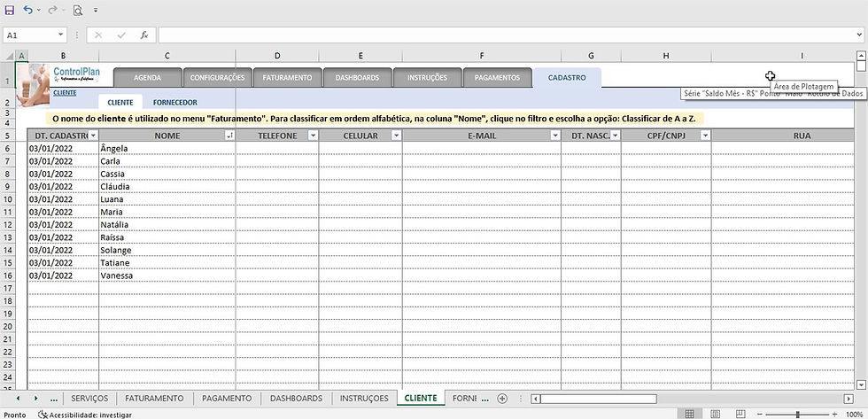
Task: Click the vertical scroll down arrow
Action: (x=861, y=384)
